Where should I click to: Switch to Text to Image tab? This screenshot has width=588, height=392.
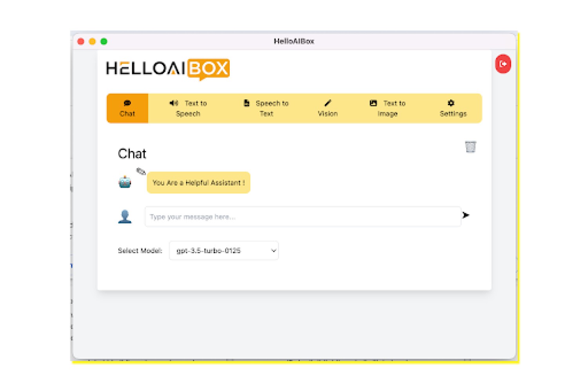pos(388,108)
